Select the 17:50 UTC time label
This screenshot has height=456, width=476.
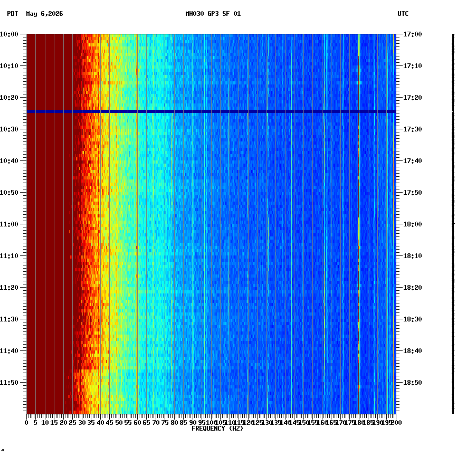tap(413, 193)
